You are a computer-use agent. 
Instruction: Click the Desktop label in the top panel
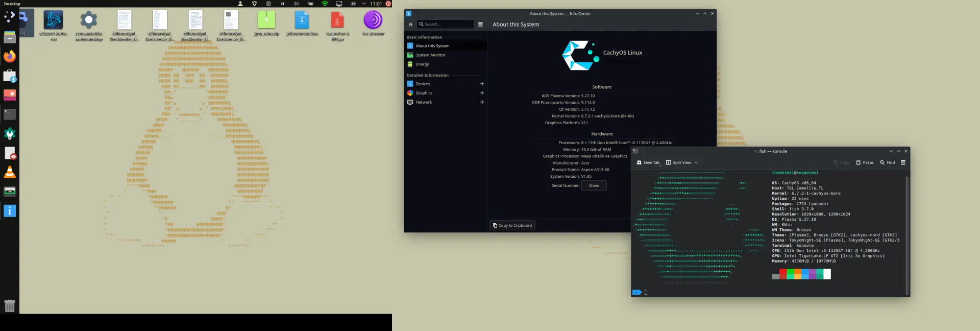pos(12,4)
